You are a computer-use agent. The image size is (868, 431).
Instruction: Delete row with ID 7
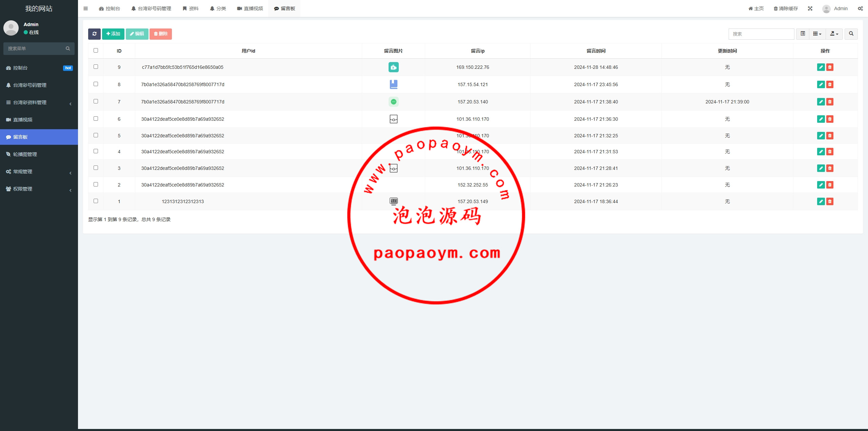830,102
